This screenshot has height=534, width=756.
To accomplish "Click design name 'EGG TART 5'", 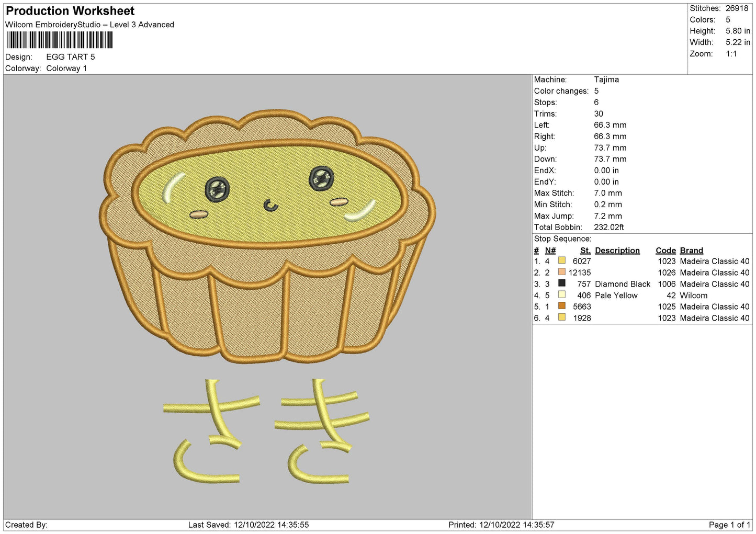I will [x=71, y=57].
